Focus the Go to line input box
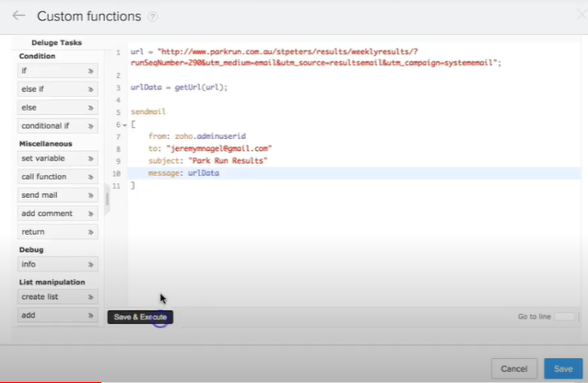 tap(564, 317)
